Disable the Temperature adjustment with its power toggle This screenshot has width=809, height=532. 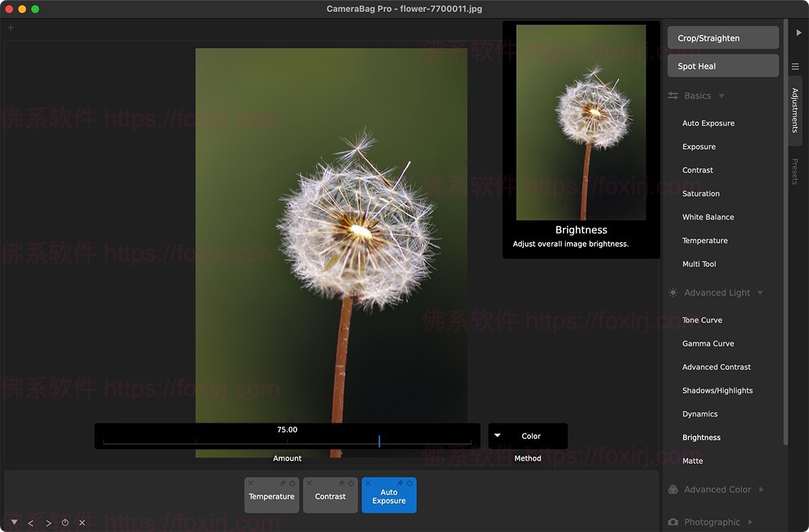293,483
